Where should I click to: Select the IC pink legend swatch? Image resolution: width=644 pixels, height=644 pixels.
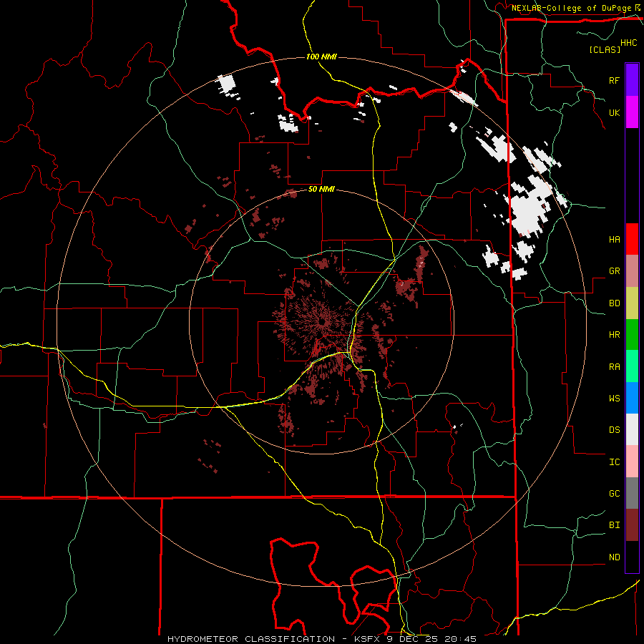pos(632,462)
